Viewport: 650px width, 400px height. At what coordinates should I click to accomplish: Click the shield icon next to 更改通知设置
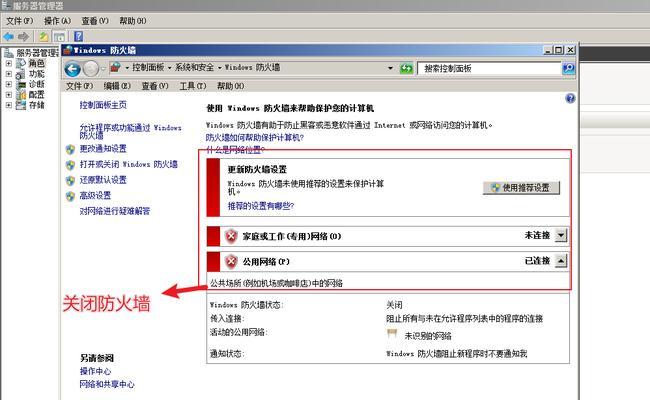[70, 149]
